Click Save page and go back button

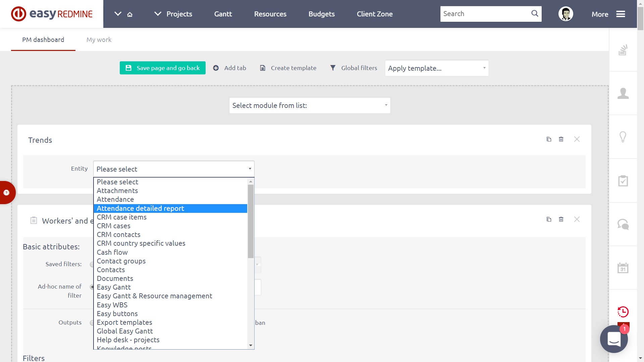point(163,68)
